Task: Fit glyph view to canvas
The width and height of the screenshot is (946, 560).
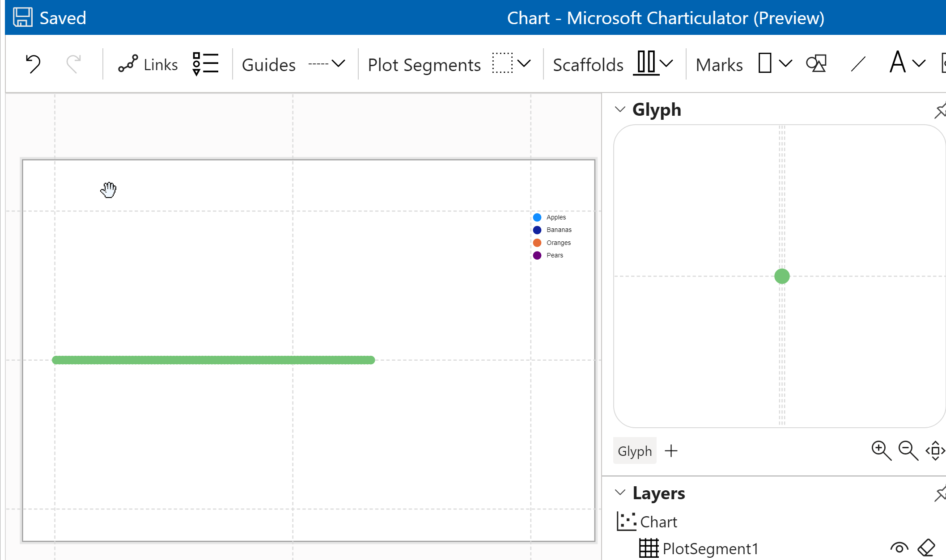Action: pos(934,451)
